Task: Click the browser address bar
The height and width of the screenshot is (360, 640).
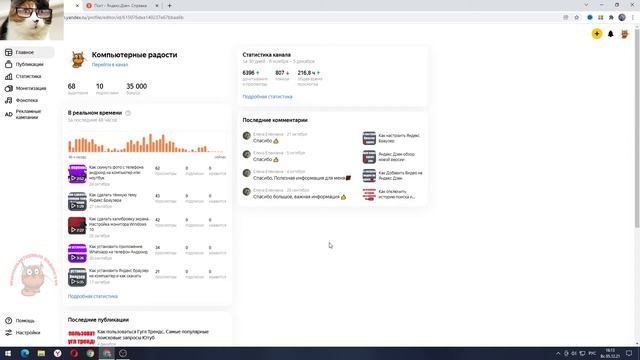Action: pos(310,18)
